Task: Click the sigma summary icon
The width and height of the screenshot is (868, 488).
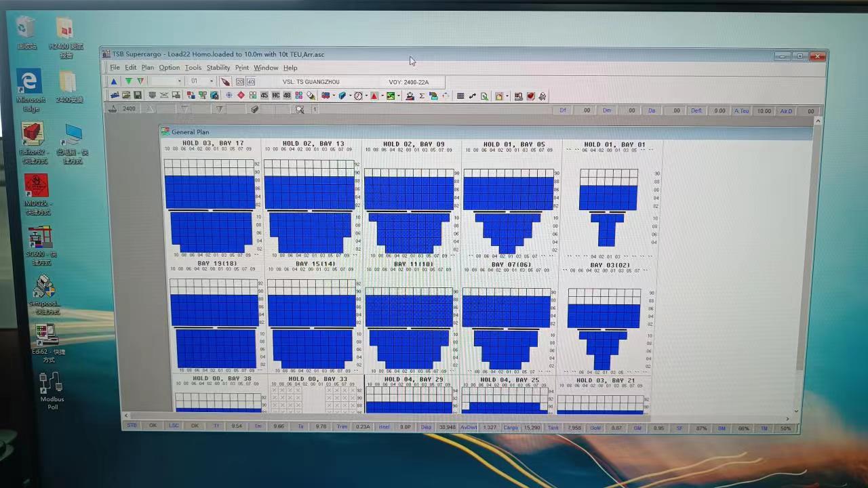Action: (421, 96)
